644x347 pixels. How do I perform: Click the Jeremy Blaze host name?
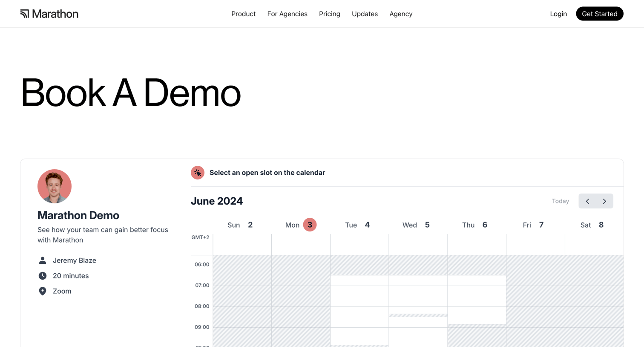click(75, 260)
